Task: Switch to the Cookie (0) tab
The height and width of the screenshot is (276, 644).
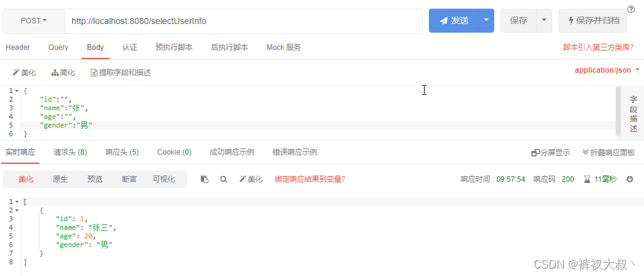Action: pos(174,152)
